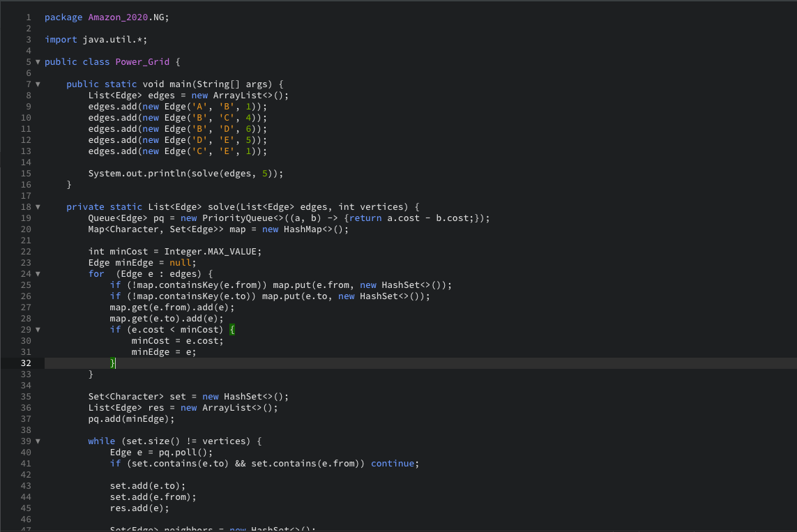Collapse the for loop fold arrow

(x=38, y=275)
